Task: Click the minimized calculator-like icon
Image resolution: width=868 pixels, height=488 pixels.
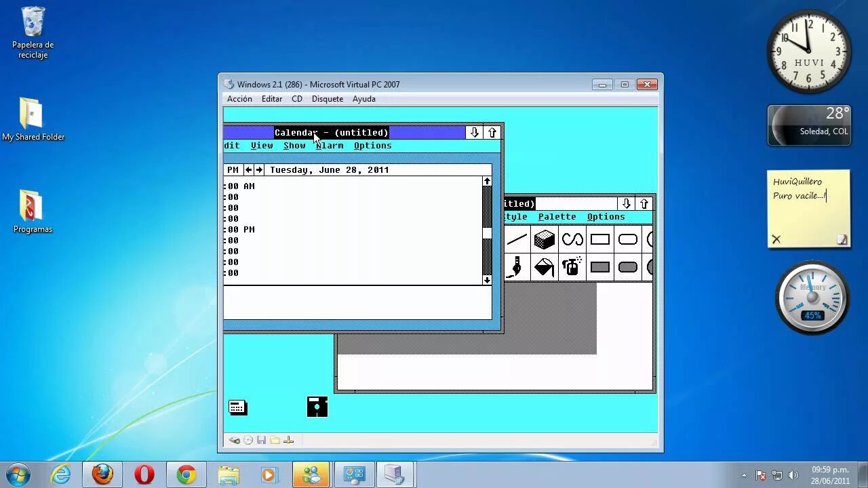Action: coord(238,407)
